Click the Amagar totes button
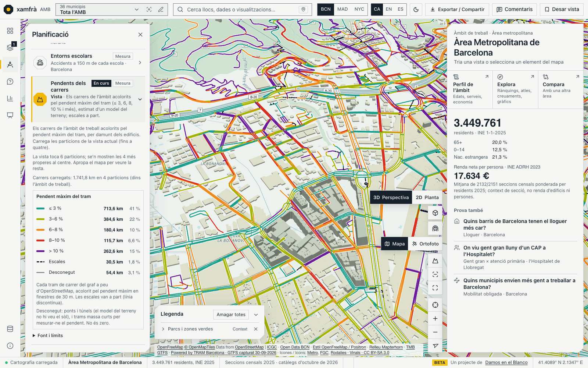Image resolution: width=588 pixels, height=368 pixels. (231, 315)
